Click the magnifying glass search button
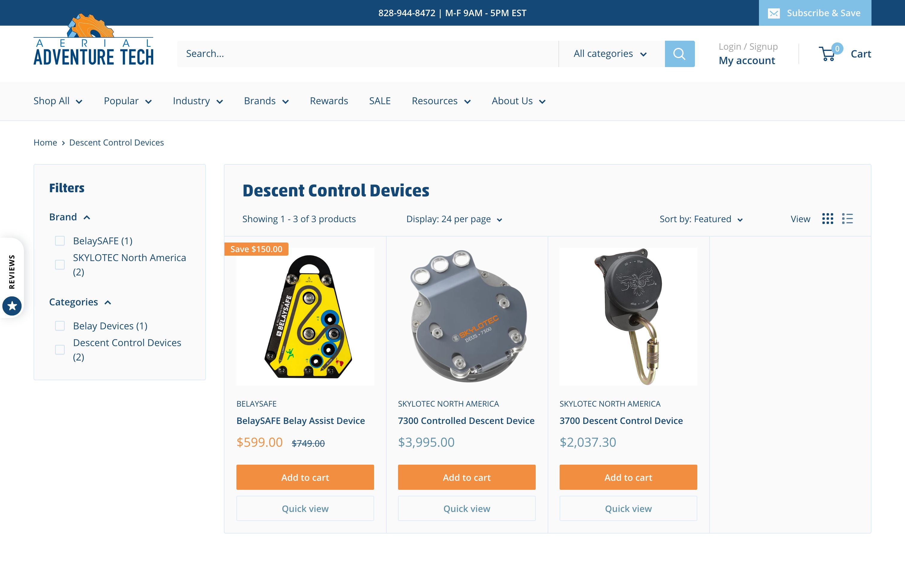 (x=679, y=54)
